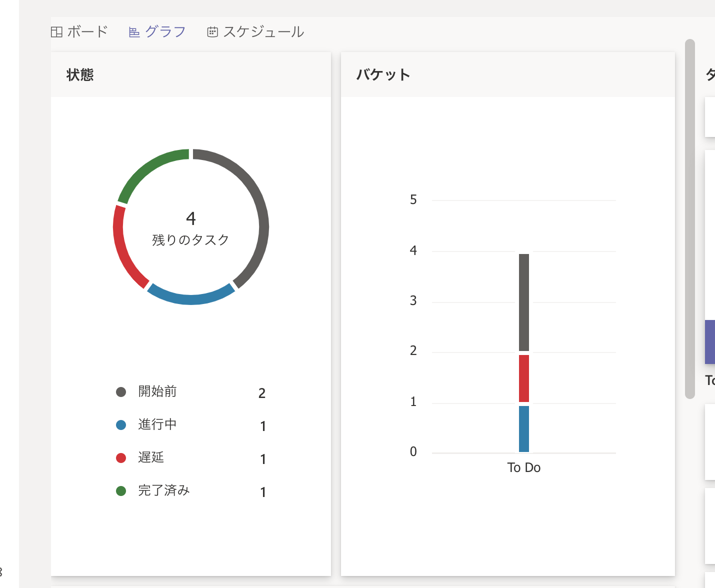The width and height of the screenshot is (715, 588).
Task: Click the green dot next to 完了済み
Action: pyautogui.click(x=121, y=491)
